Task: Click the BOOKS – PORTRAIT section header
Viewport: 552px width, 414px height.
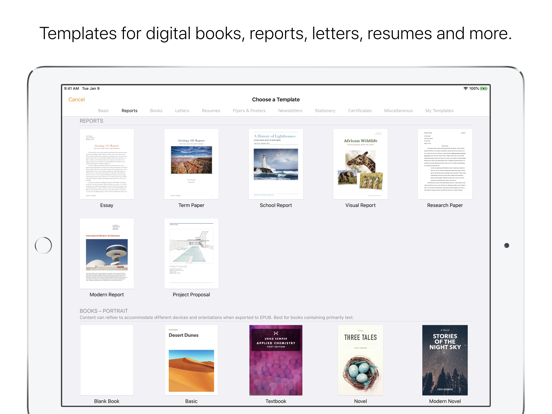Action: tap(104, 311)
